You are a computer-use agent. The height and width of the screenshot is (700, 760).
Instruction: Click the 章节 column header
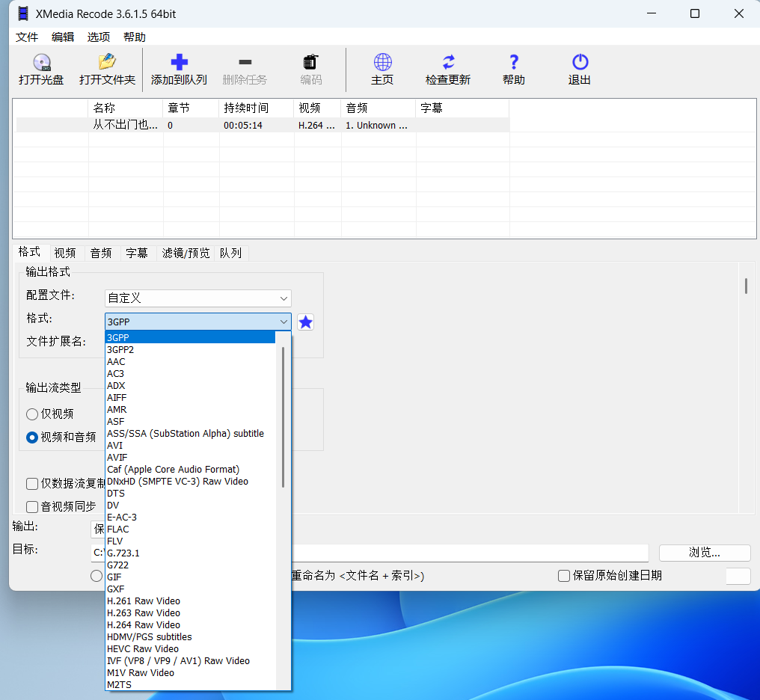tap(191, 108)
